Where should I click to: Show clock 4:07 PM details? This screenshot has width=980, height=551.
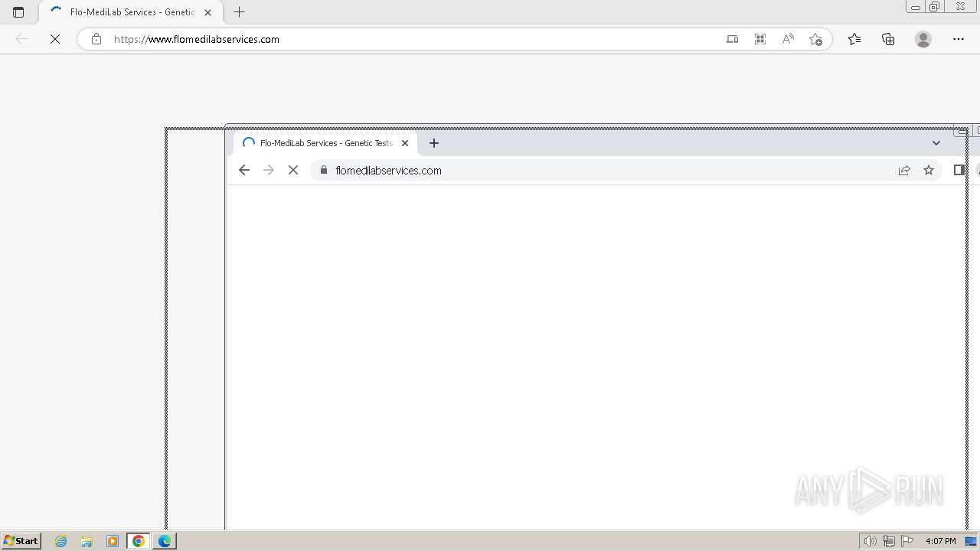(940, 541)
